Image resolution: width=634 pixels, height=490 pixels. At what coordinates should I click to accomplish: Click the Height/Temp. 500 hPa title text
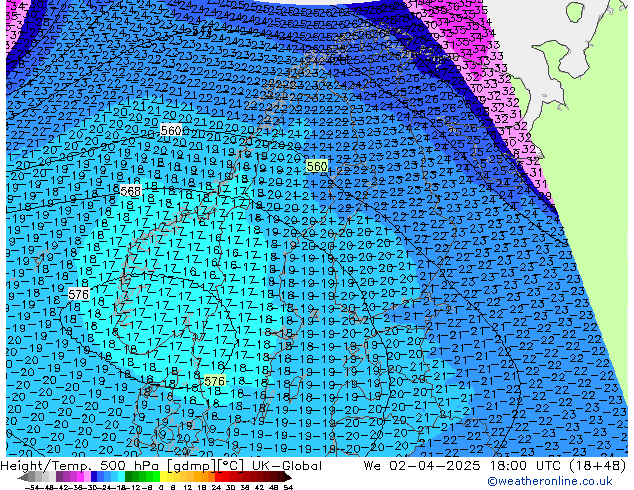pos(81,466)
